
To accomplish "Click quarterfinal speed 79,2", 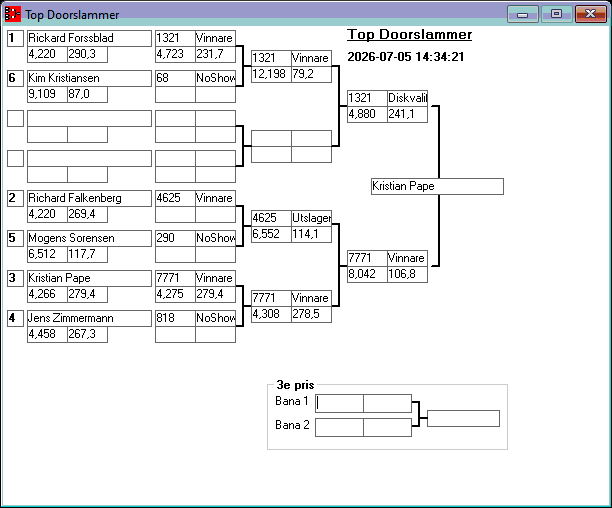I will point(311,74).
